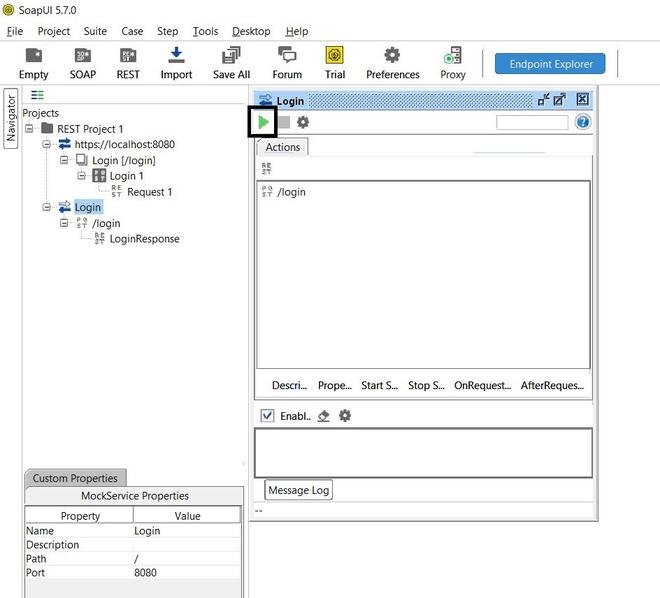
Task: Select /login action in Actions list
Action: pyautogui.click(x=291, y=192)
